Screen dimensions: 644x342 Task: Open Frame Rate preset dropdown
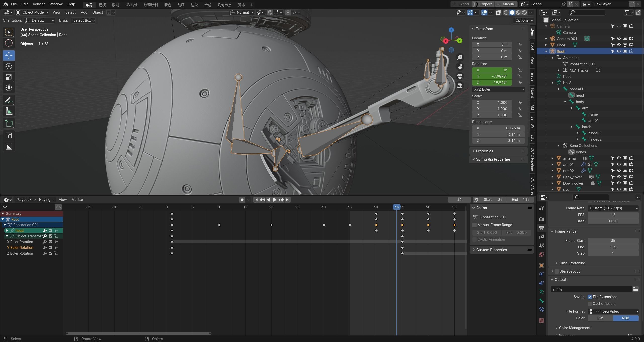pyautogui.click(x=613, y=208)
